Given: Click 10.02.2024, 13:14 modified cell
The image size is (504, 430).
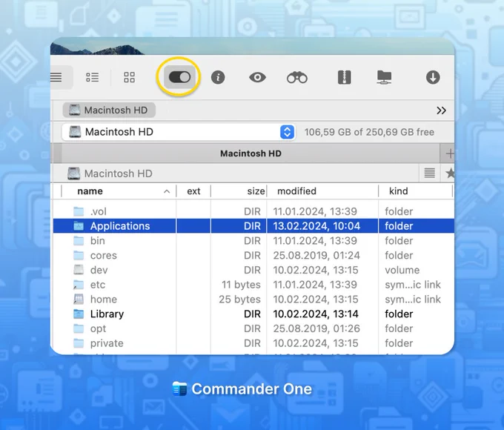Looking at the screenshot, I should coord(316,314).
